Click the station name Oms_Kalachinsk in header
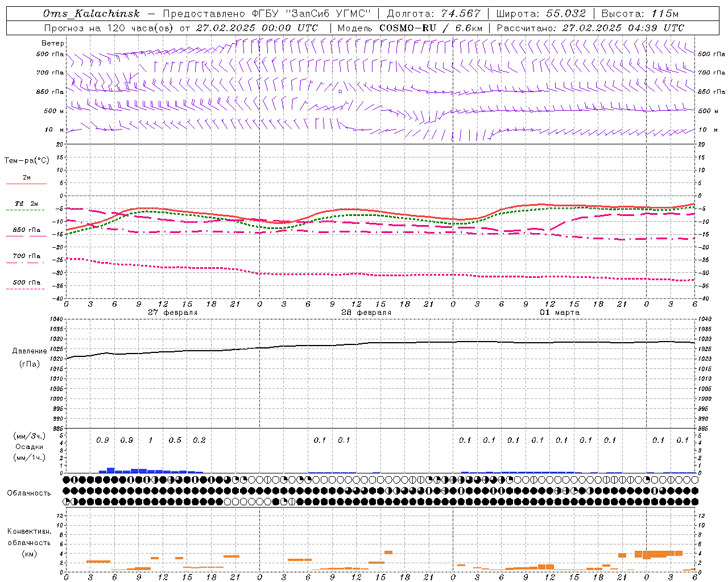This screenshot has width=728, height=582. pos(91,14)
